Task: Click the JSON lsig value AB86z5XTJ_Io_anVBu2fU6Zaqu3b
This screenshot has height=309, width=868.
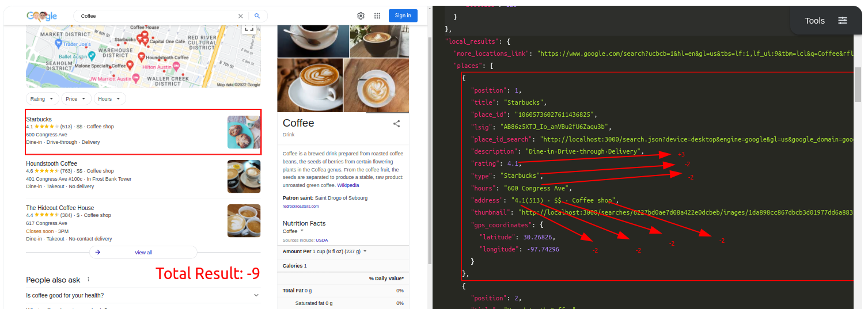Action: [x=555, y=127]
